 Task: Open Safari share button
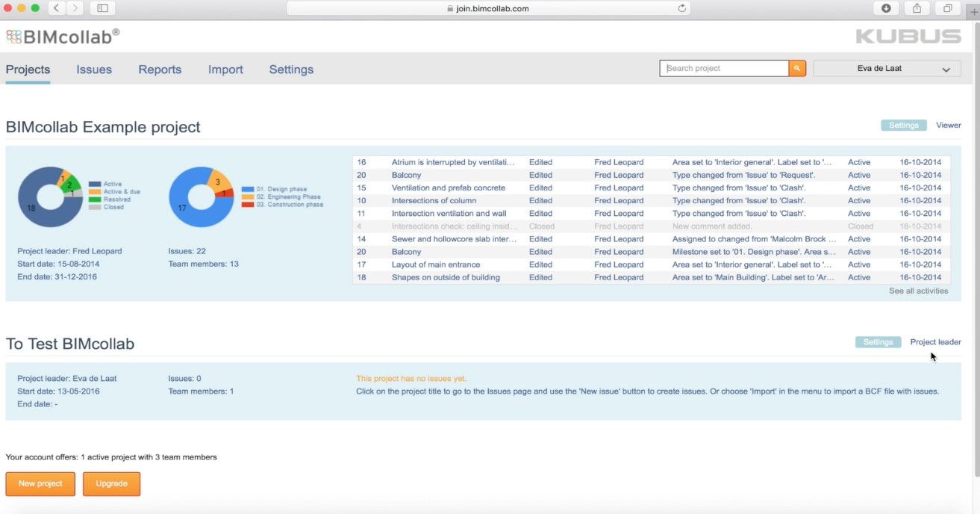[917, 8]
